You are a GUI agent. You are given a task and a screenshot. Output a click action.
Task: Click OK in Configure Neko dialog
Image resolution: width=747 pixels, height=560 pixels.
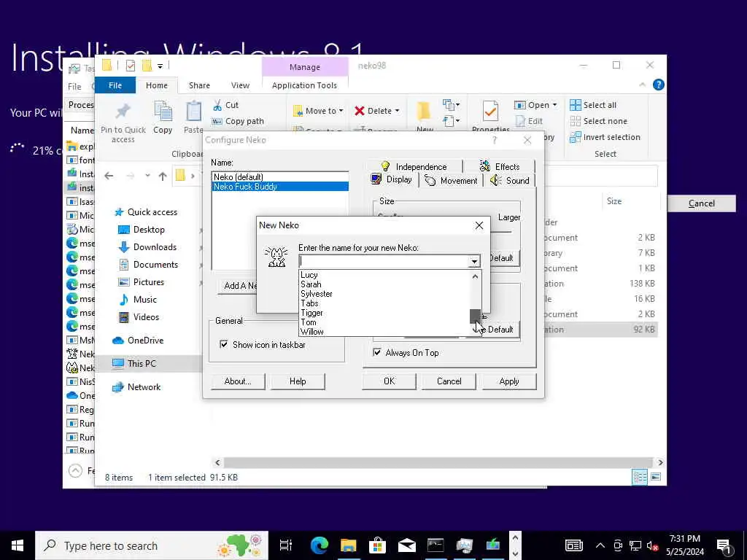[x=390, y=381]
